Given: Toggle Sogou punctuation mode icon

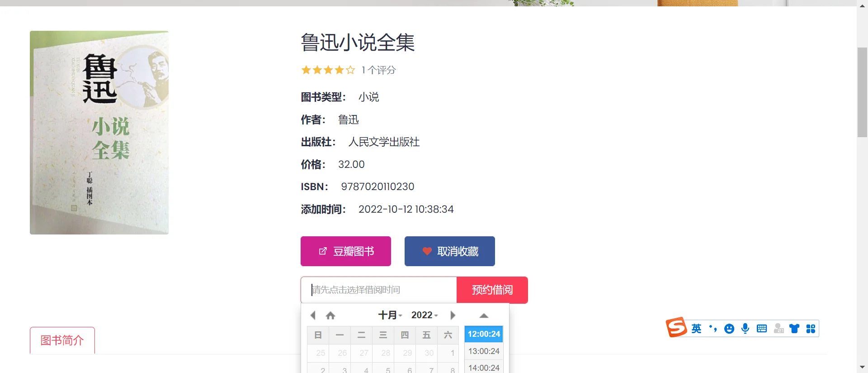Looking at the screenshot, I should 713,329.
